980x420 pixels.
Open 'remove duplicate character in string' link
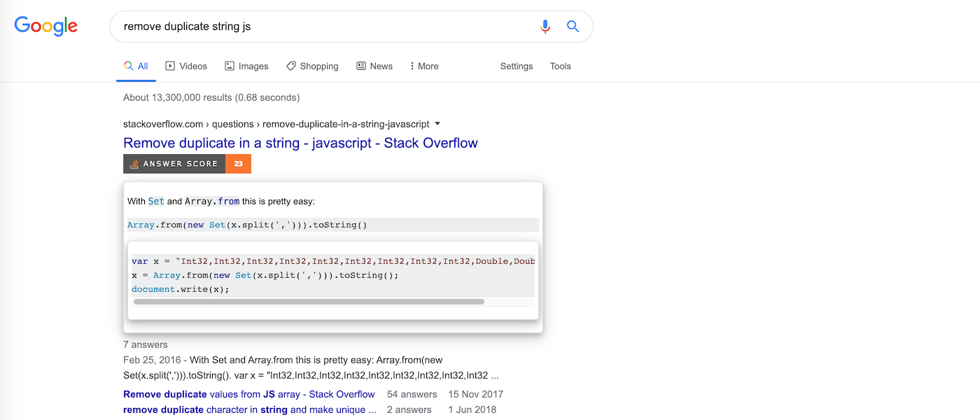[249, 409]
